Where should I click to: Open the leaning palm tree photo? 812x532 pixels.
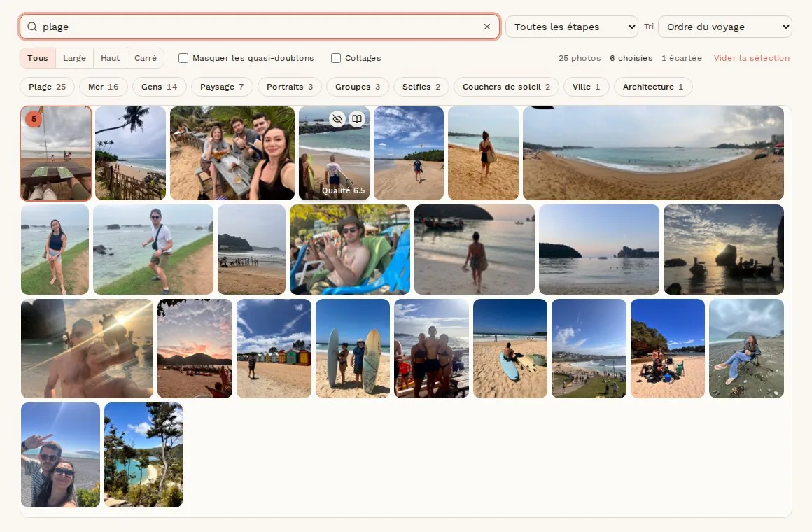(130, 153)
